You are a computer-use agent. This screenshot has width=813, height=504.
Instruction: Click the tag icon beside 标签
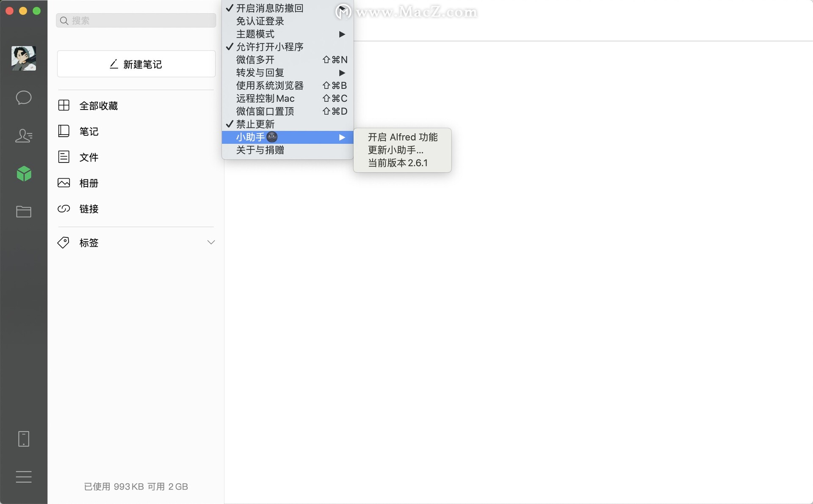pos(64,242)
